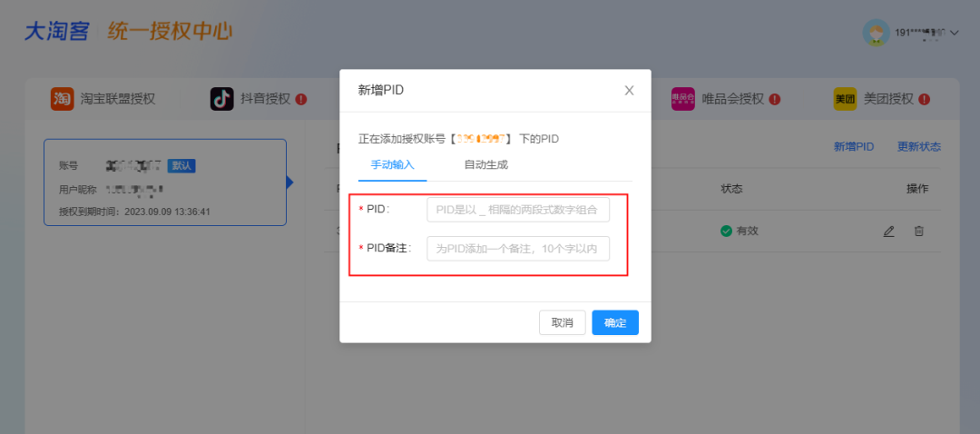Click the 大淘客 logo
Viewport: 980px width, 434px height.
(56, 32)
